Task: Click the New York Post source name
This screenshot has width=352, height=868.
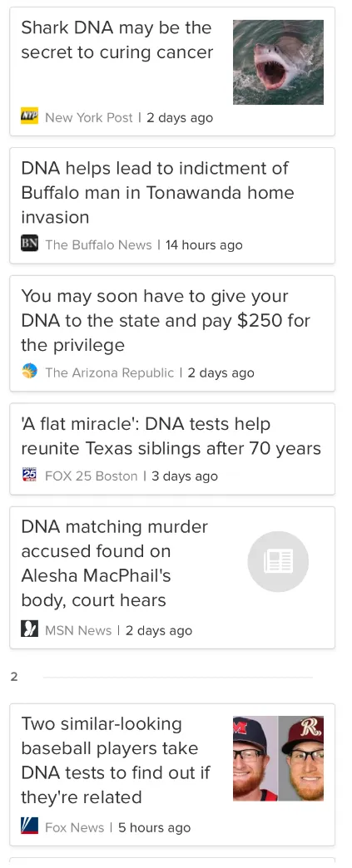Action: (x=89, y=117)
